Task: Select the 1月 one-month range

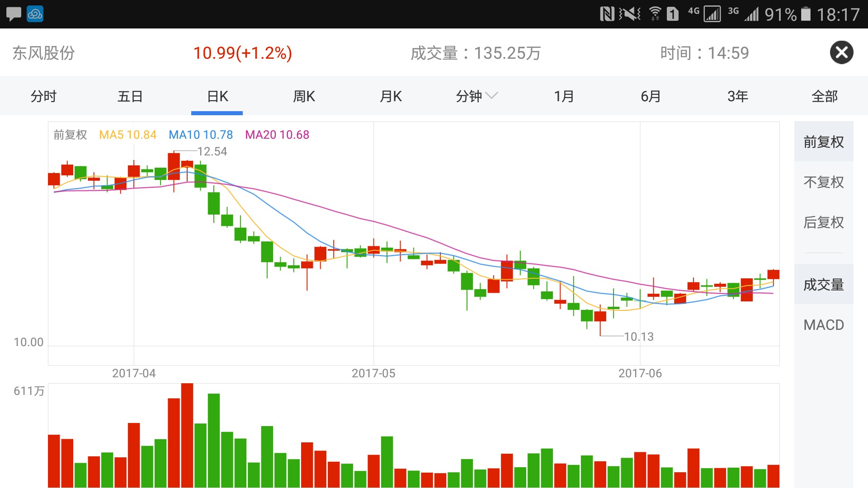Action: point(564,96)
